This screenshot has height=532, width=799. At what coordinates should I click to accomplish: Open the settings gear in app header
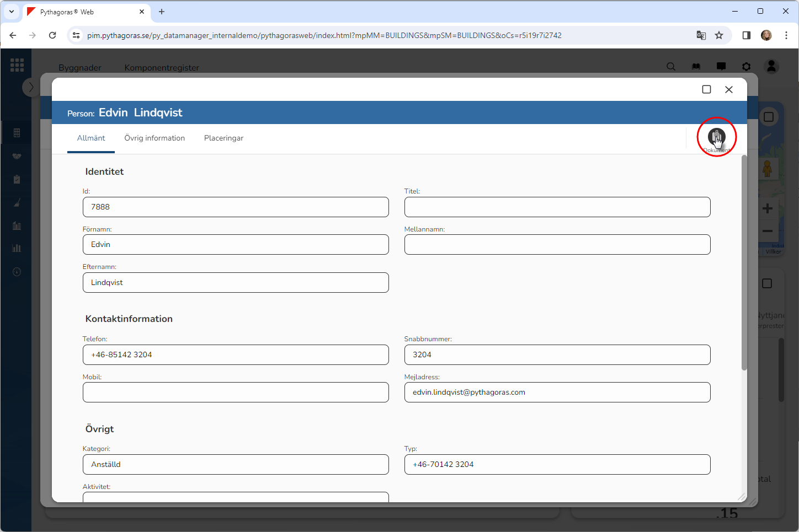(746, 67)
